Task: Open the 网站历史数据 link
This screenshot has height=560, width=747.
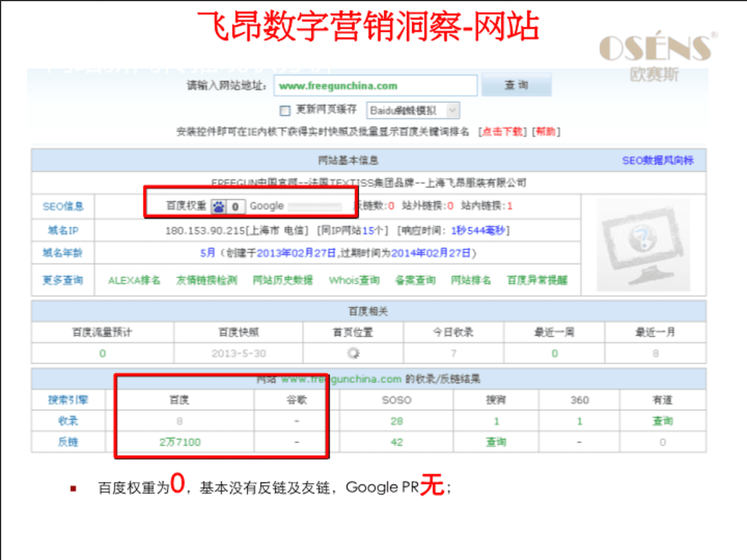Action: pyautogui.click(x=282, y=280)
